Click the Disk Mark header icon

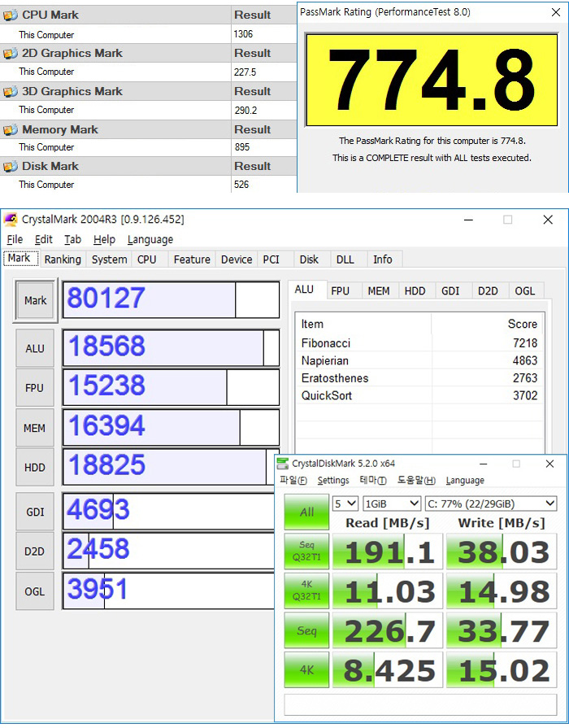coord(11,166)
